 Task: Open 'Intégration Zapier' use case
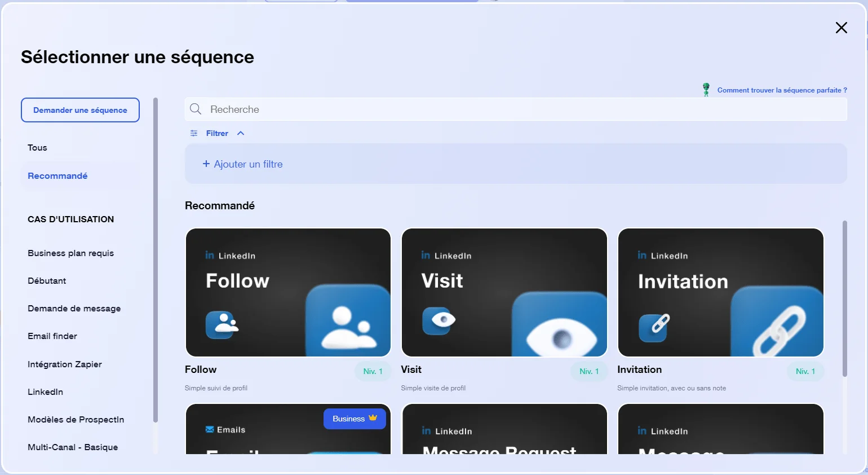(65, 364)
